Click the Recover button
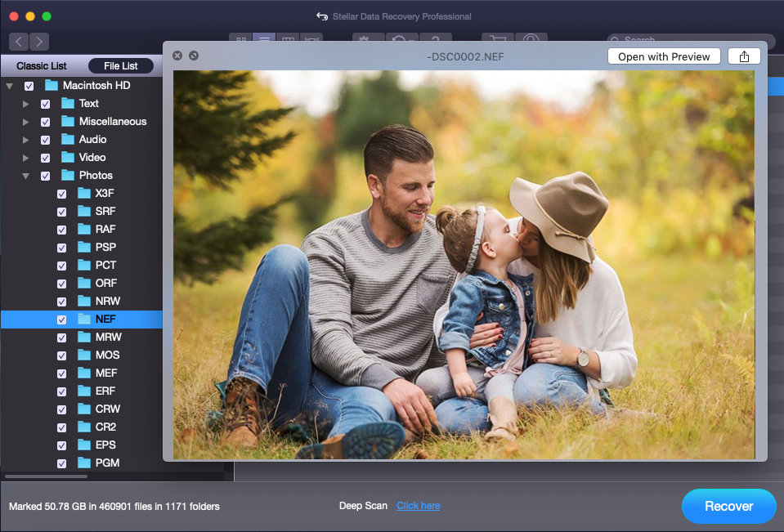The height and width of the screenshot is (532, 784). tap(729, 506)
